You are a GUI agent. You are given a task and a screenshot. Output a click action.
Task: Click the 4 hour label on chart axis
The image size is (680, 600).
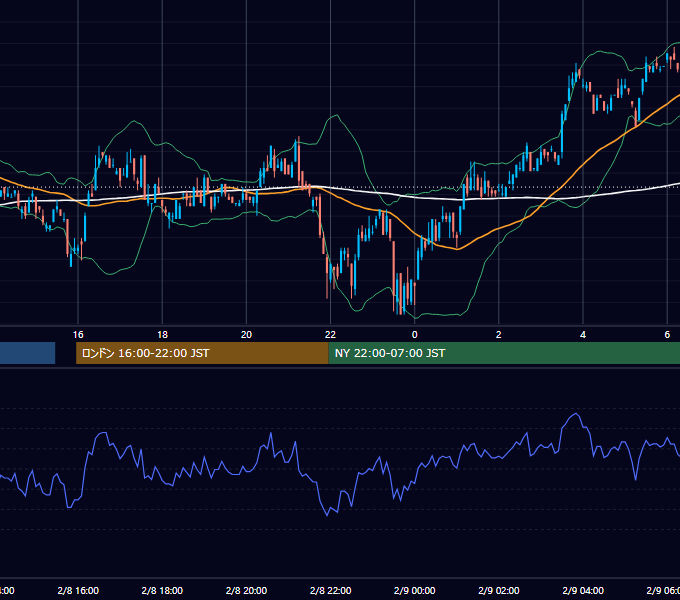point(583,335)
